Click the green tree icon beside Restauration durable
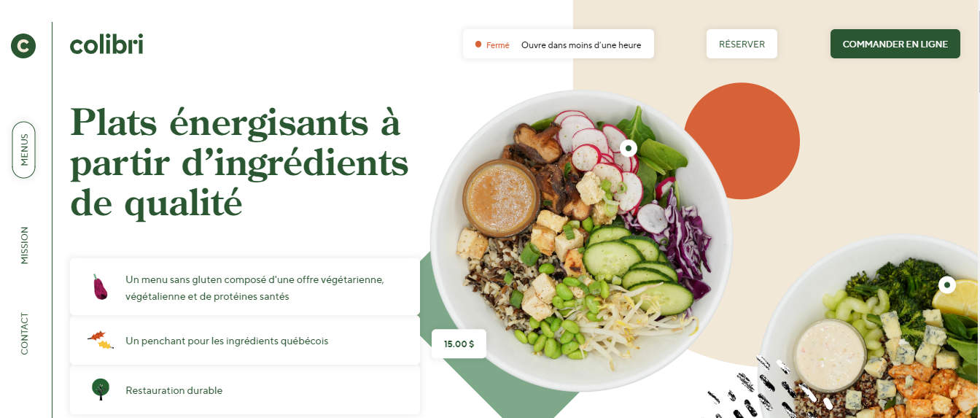 click(101, 389)
